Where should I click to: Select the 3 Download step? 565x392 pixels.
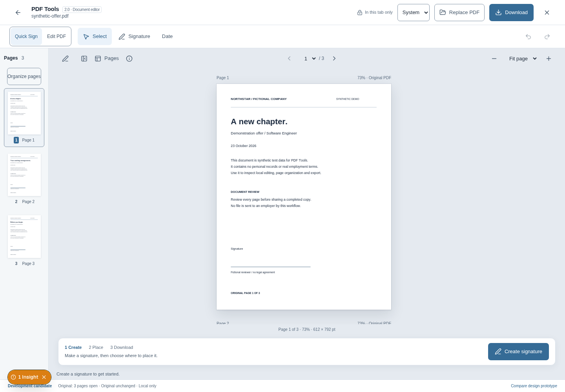coord(122,347)
